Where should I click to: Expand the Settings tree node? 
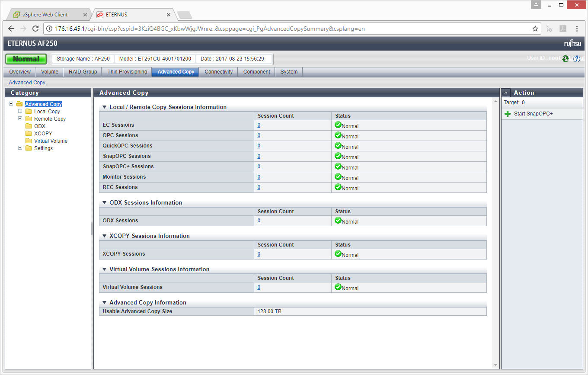[20, 148]
